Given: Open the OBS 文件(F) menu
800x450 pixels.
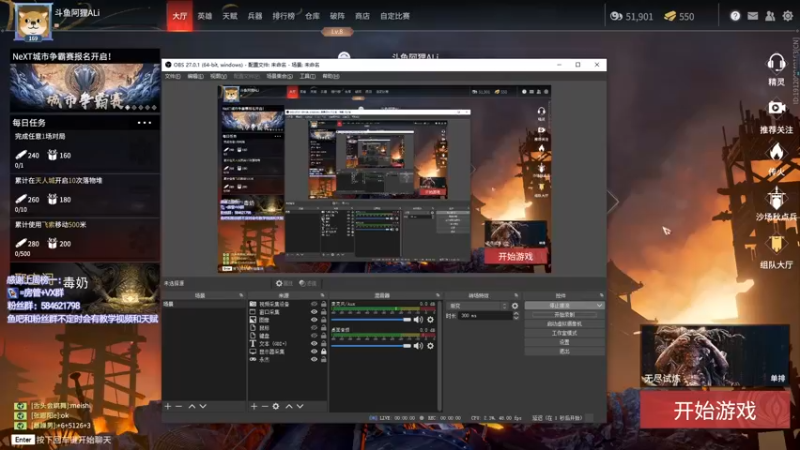Looking at the screenshot, I should point(172,77).
